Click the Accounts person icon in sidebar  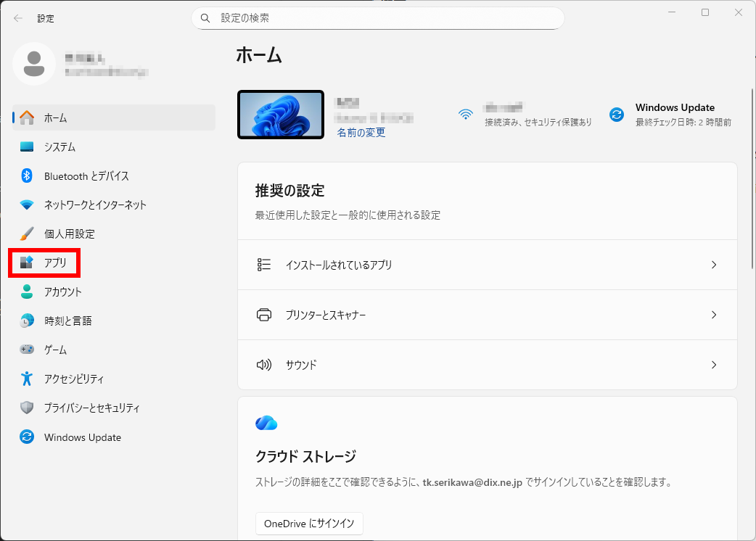pyautogui.click(x=27, y=292)
